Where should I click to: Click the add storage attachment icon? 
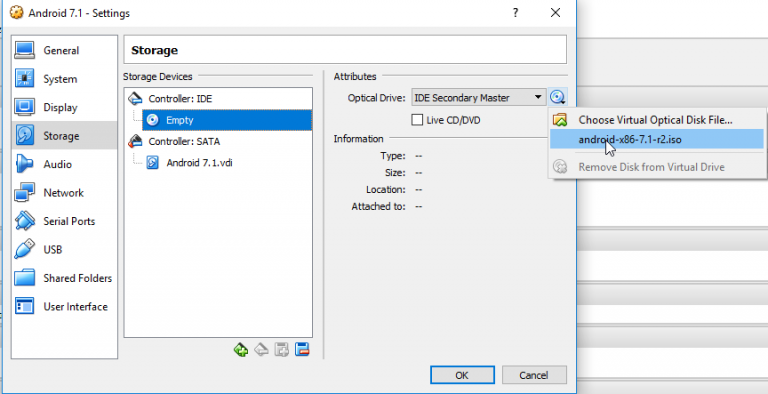(x=282, y=349)
